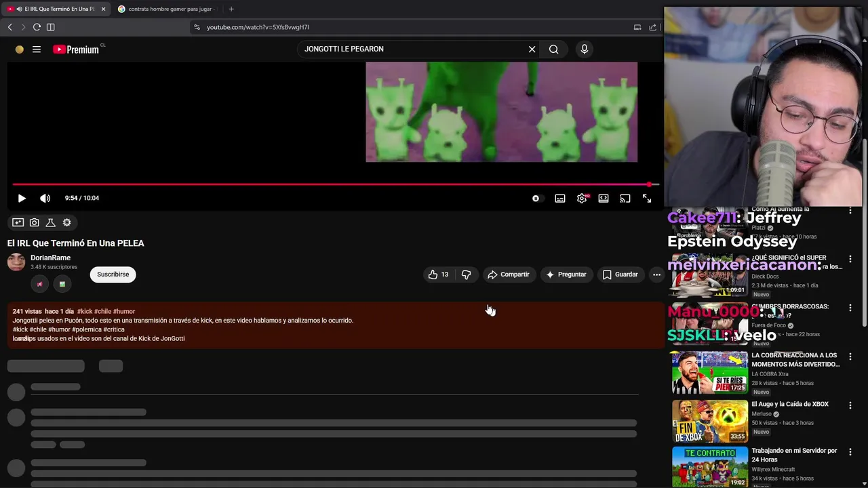
Task: Open options for LA COBRA REACCIONA video
Action: tap(850, 357)
